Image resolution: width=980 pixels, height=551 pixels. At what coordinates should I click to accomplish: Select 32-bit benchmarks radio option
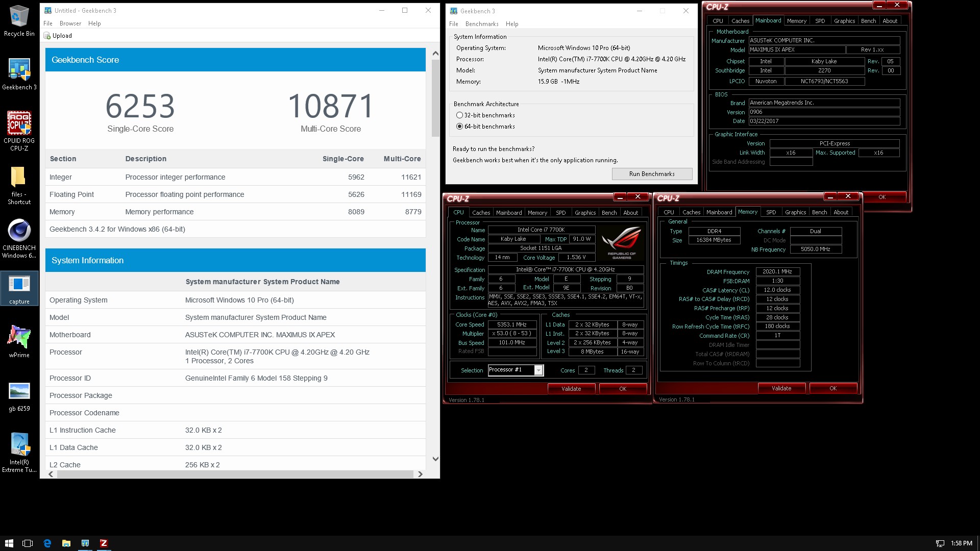click(x=459, y=115)
